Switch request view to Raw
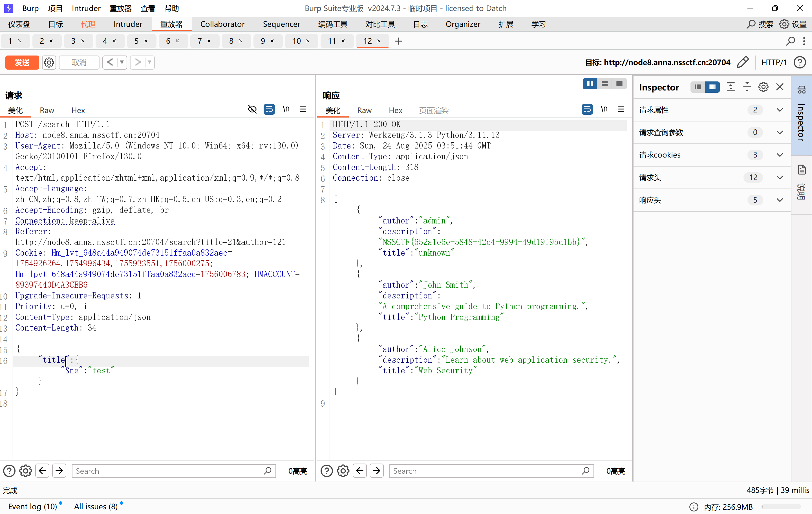This screenshot has width=812, height=514. [47, 110]
